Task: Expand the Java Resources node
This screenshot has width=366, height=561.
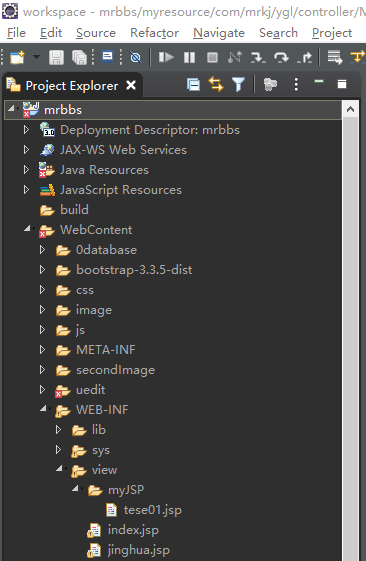Action: 26,169
